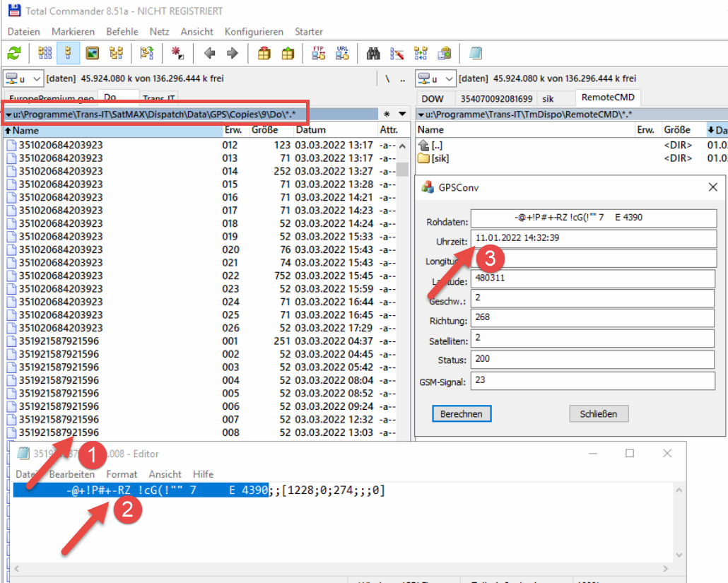Click the red star filter icon
Image resolution: width=728 pixels, height=583 pixels.
(x=177, y=53)
